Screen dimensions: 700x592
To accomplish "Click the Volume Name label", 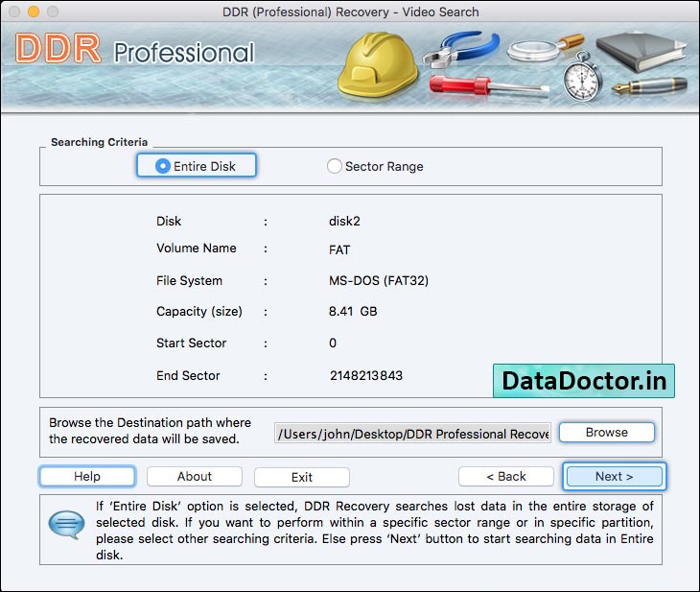I will point(196,248).
